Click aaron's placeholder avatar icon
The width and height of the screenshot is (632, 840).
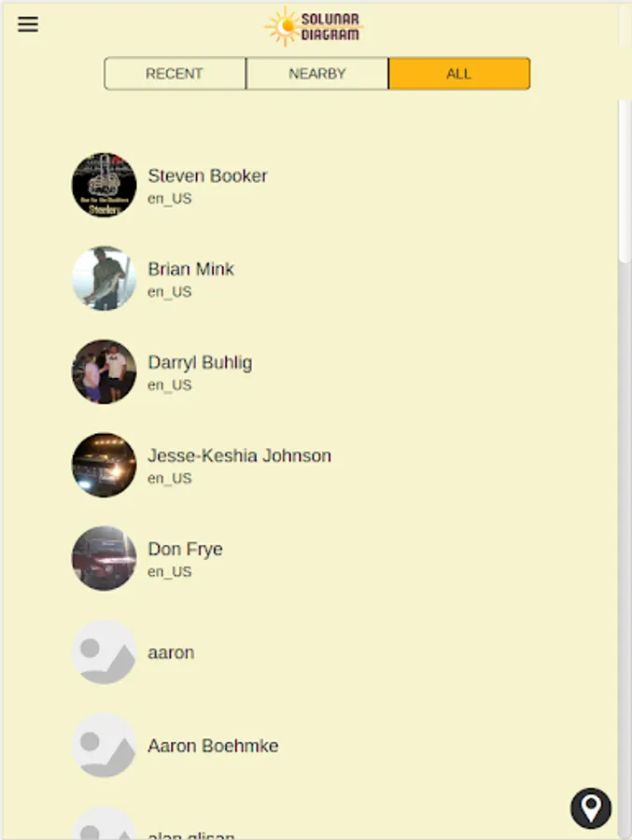coord(104,652)
